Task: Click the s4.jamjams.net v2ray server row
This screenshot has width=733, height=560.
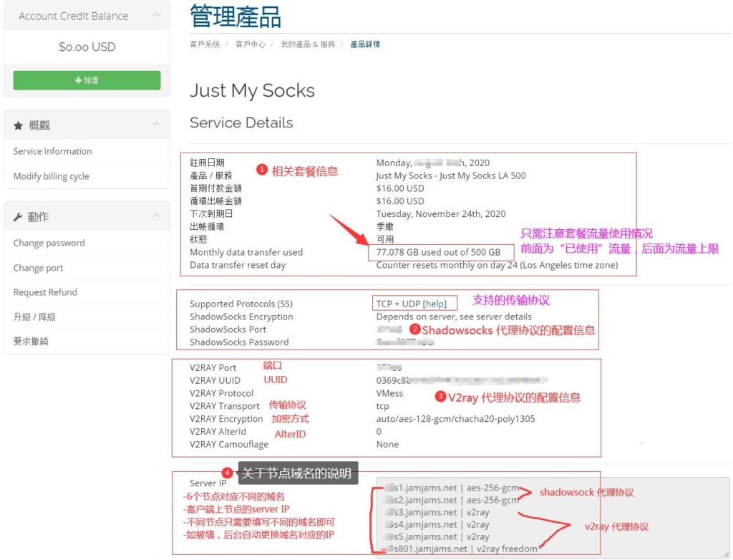Action: [437, 524]
